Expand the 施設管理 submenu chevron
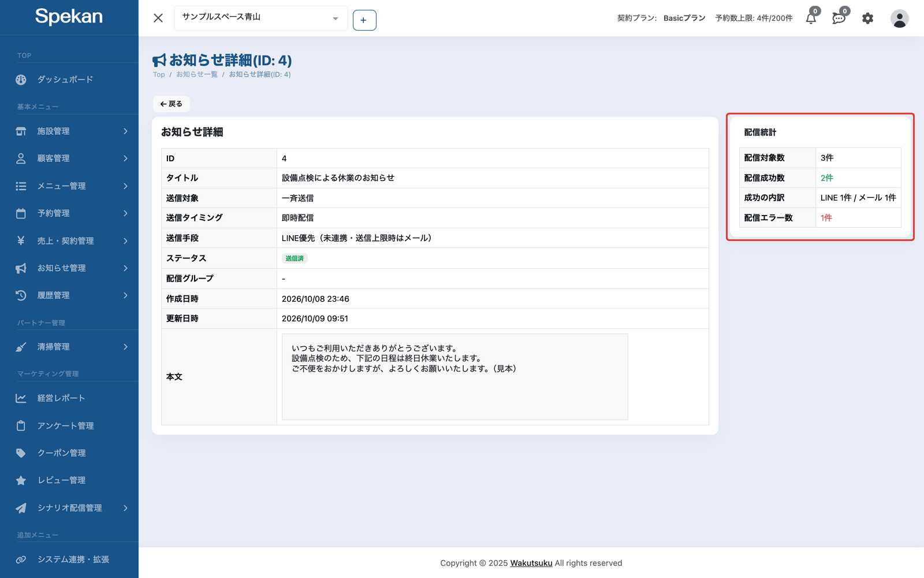The image size is (924, 578). point(125,131)
